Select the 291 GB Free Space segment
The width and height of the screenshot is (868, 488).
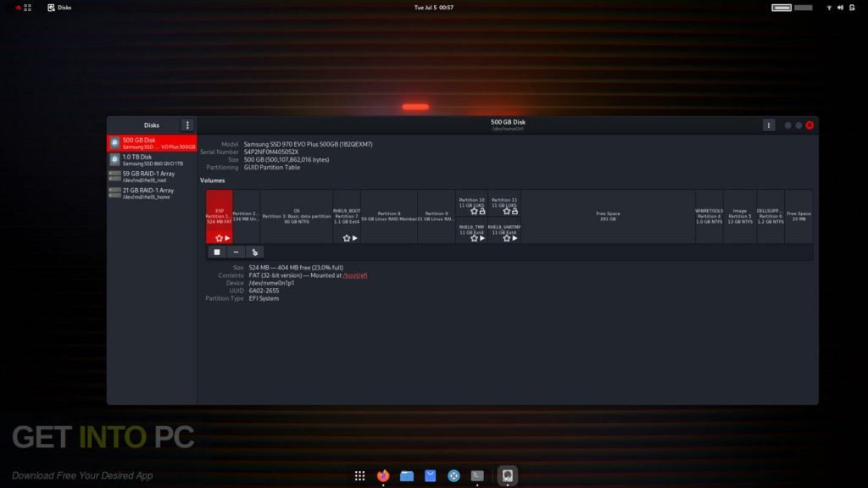click(x=607, y=216)
